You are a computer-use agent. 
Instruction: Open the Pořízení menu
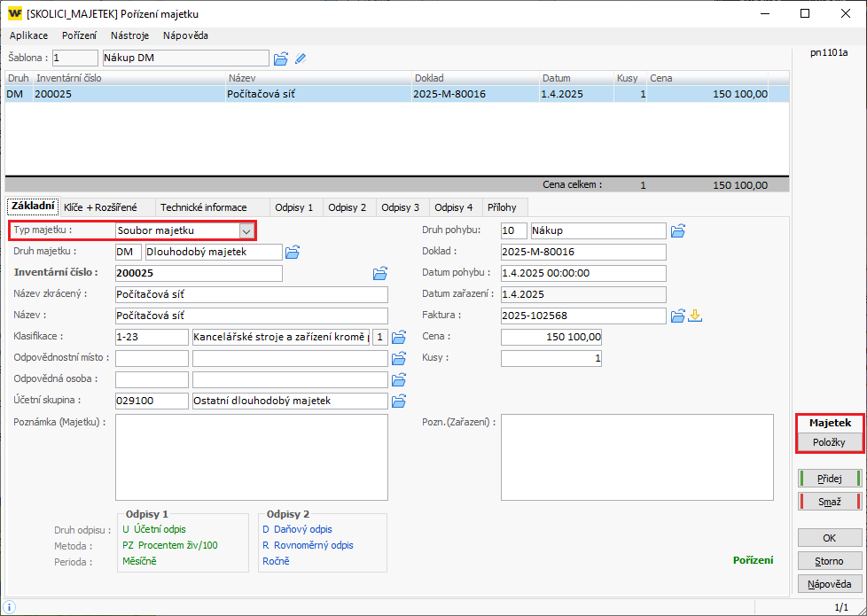79,35
